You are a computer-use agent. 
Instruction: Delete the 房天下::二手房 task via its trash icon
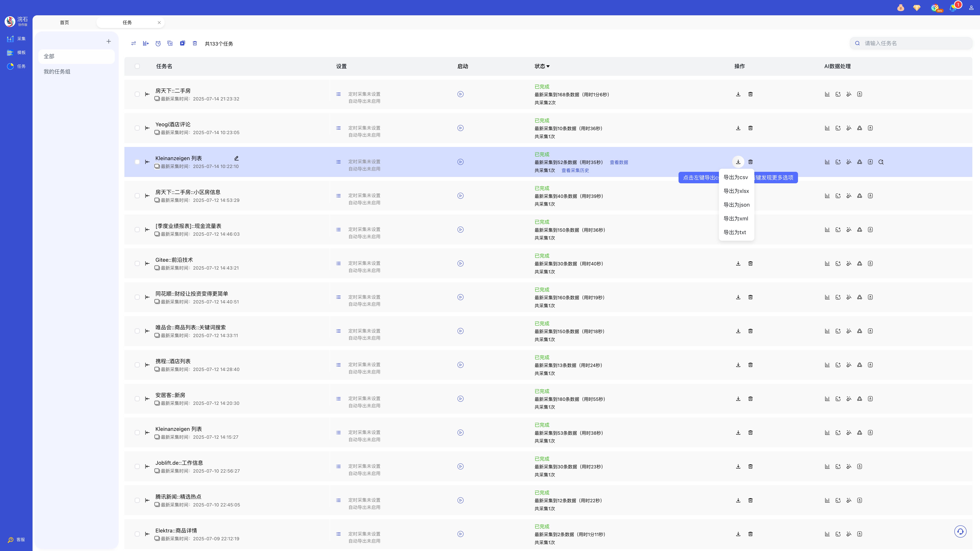coord(750,94)
